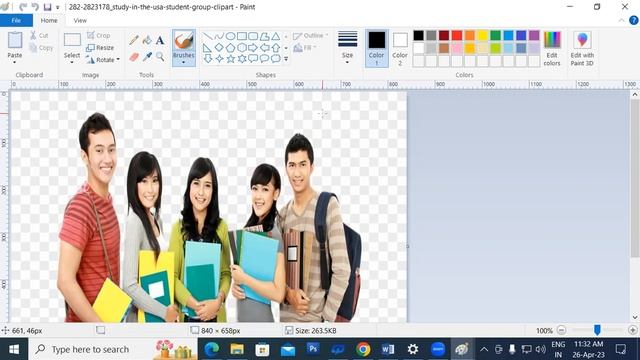
Task: Open the shape Fill dropdown
Action: [x=305, y=48]
